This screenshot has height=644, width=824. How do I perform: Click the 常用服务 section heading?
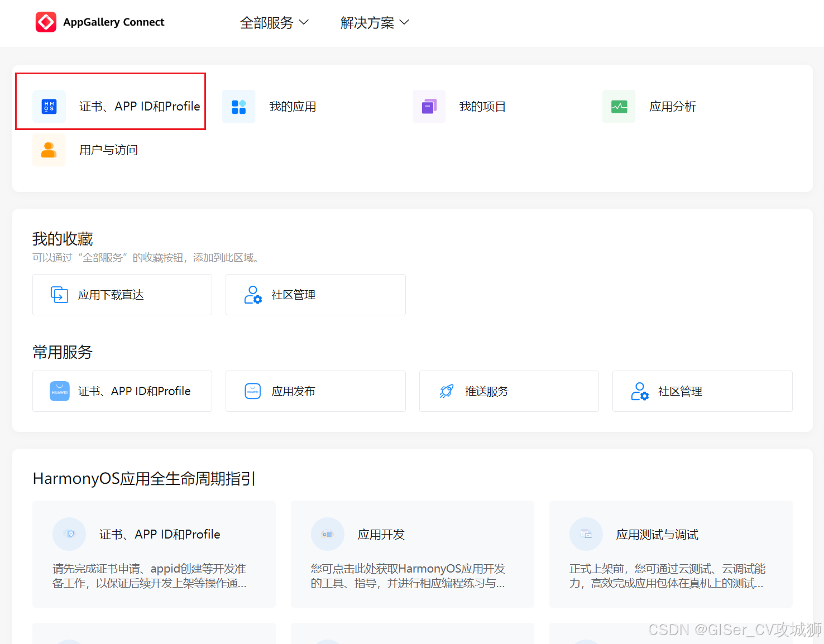point(63,352)
